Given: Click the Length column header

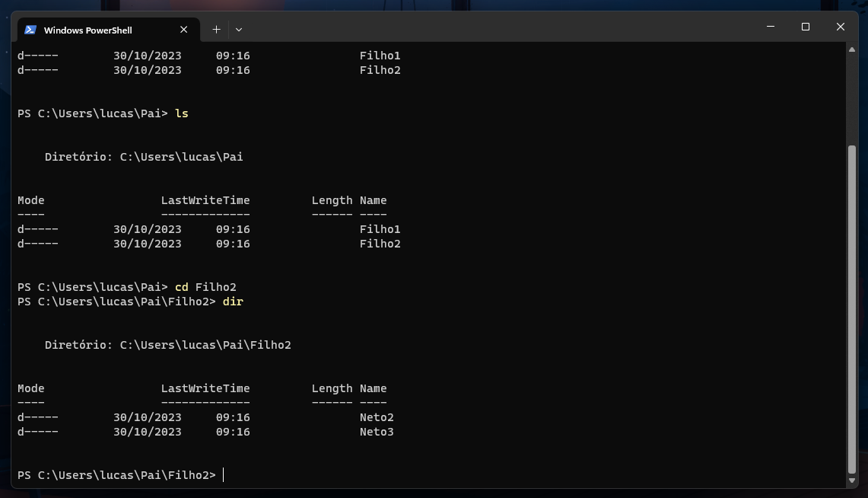Looking at the screenshot, I should click(332, 388).
